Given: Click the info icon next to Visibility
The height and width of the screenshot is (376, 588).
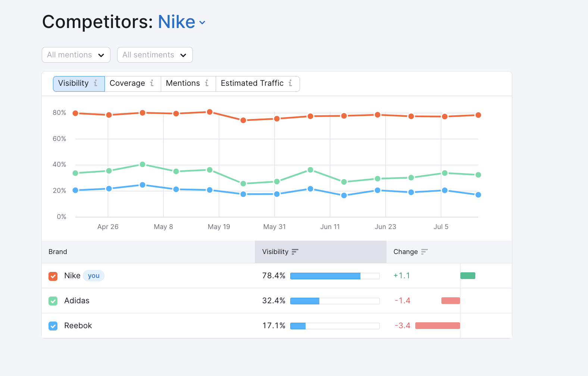Looking at the screenshot, I should (x=96, y=83).
